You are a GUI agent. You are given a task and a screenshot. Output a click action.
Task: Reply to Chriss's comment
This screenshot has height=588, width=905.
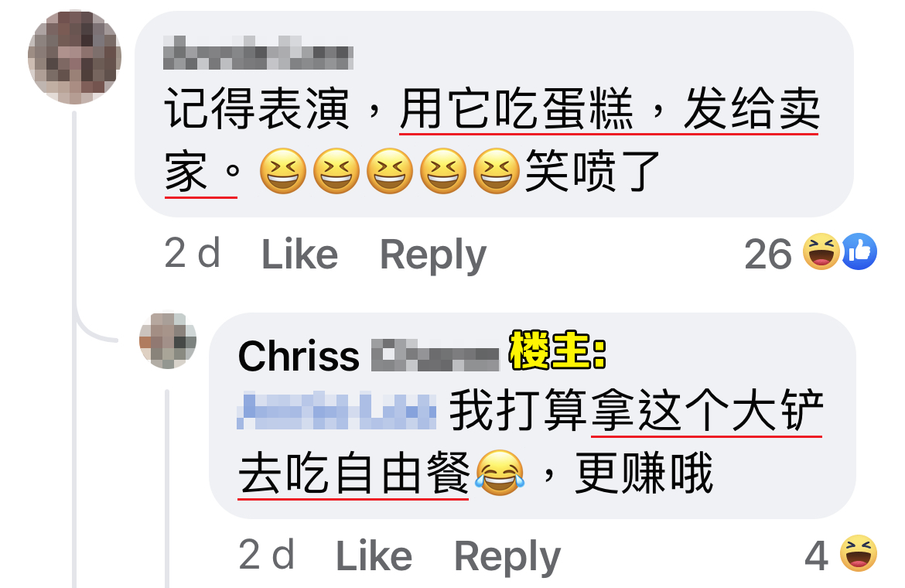tap(507, 557)
